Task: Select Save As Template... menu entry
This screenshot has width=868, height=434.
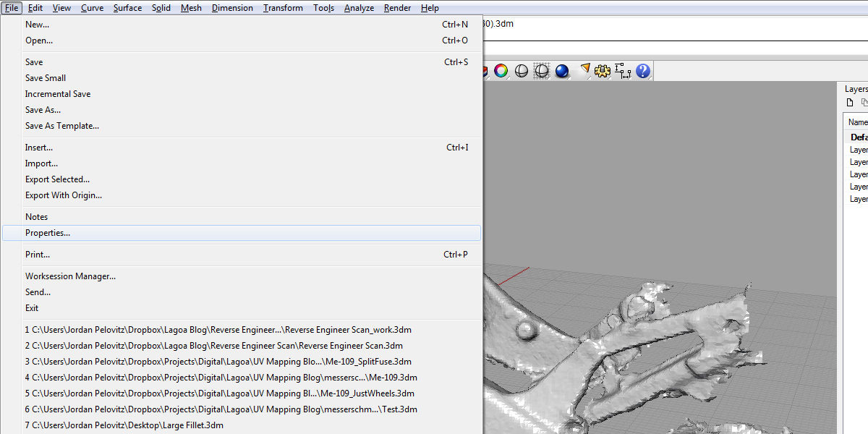Action: [x=62, y=126]
